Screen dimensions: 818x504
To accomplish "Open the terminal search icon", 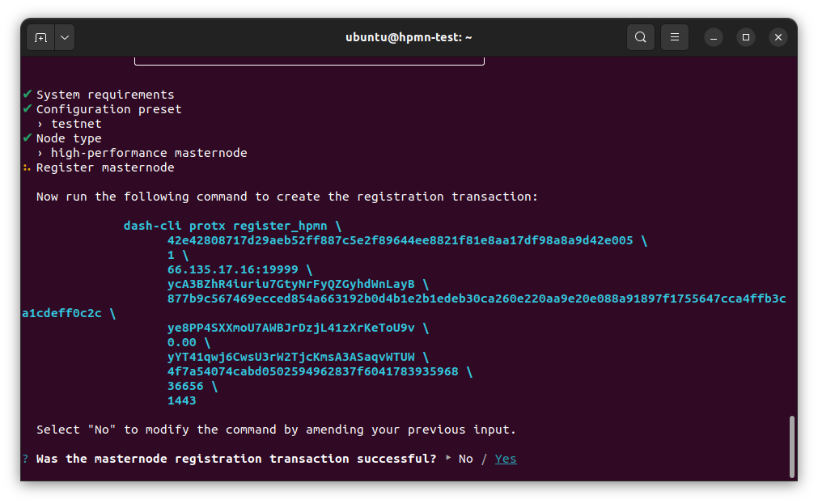I will (640, 37).
